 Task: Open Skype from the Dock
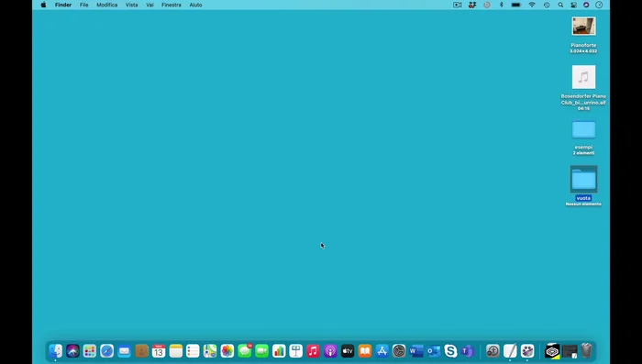pyautogui.click(x=451, y=351)
